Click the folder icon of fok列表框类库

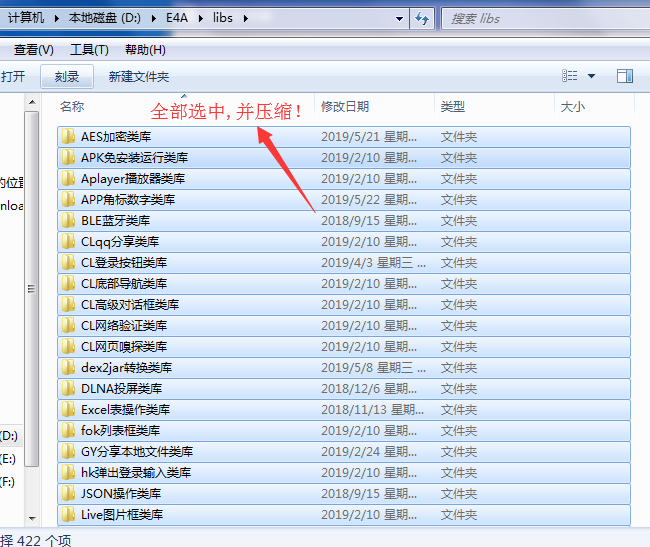(68, 431)
